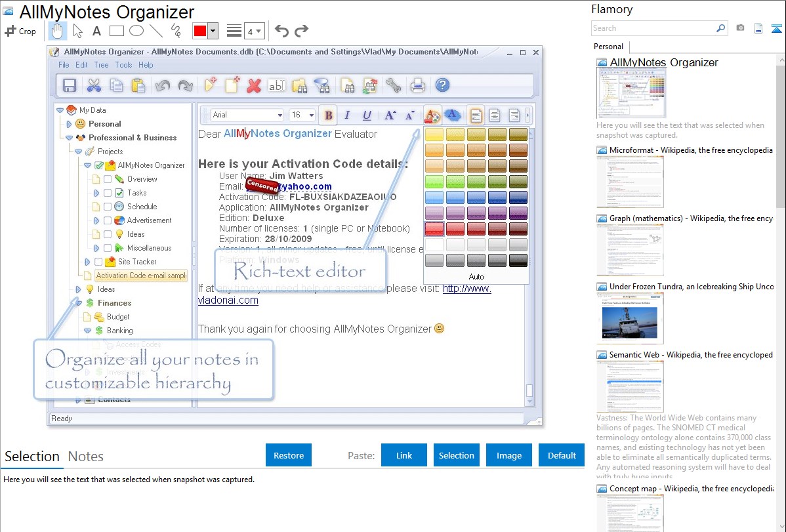
Task: Open the Edit menu in AllMyNotes
Action: [82, 65]
